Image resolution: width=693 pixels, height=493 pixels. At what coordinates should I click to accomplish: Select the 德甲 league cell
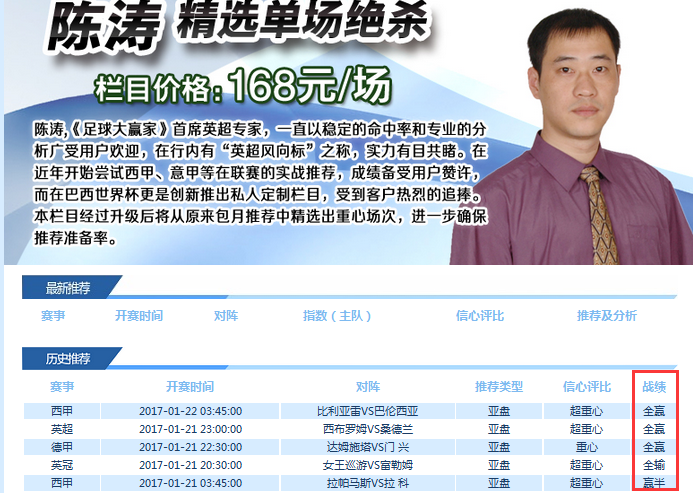click(x=62, y=447)
